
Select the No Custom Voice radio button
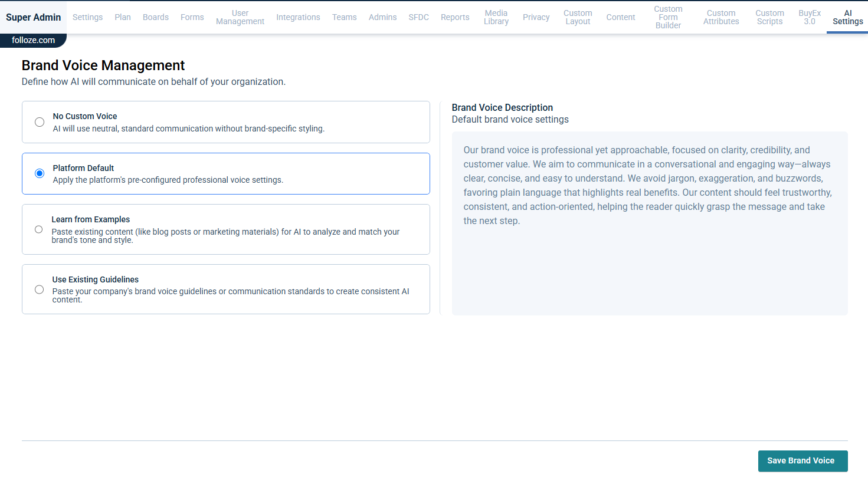coord(40,122)
